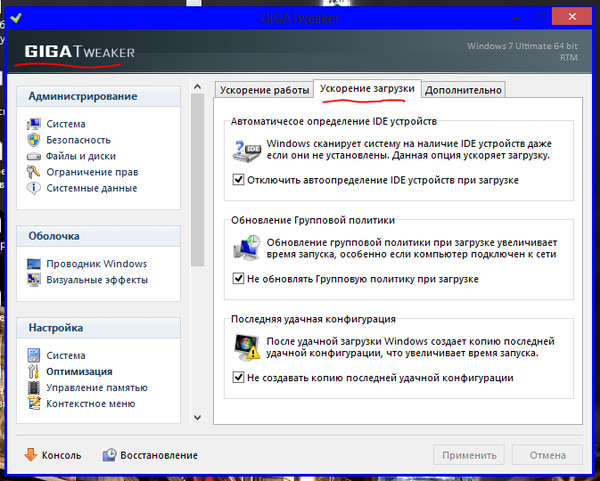Open Система under Администрирование icon
The width and height of the screenshot is (600, 481).
[34, 124]
